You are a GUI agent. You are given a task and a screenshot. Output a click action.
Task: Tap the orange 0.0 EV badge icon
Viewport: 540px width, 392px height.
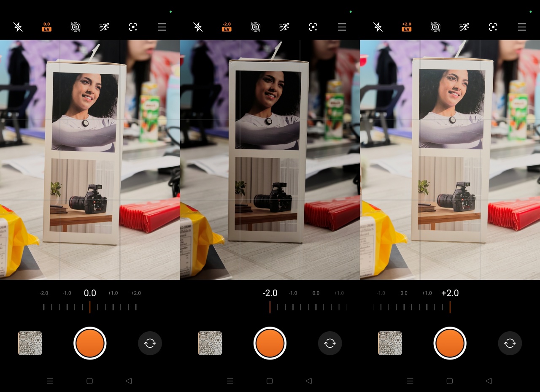46,27
